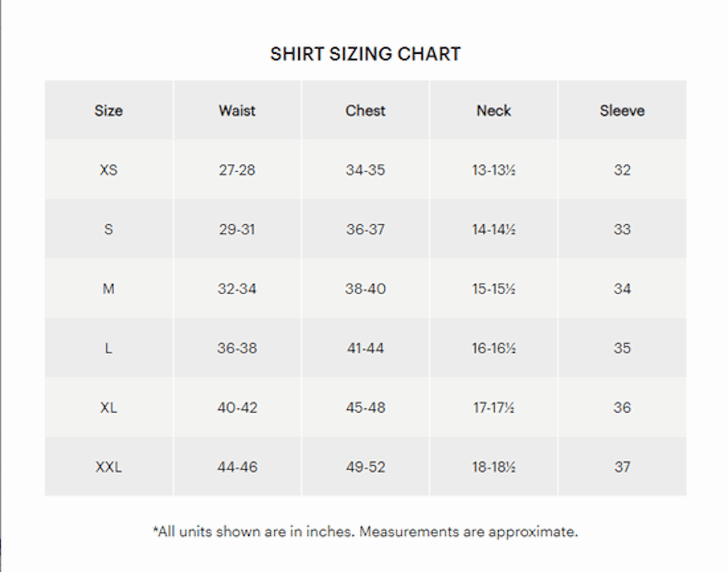Click the Neck column header
This screenshot has height=572, width=728.
tap(494, 110)
